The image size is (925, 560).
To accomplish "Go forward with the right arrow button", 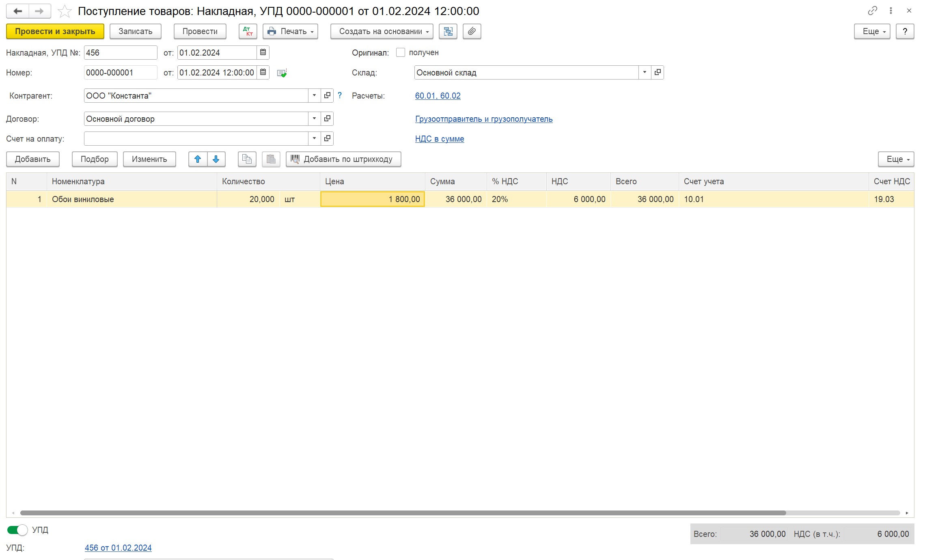I will pyautogui.click(x=40, y=11).
